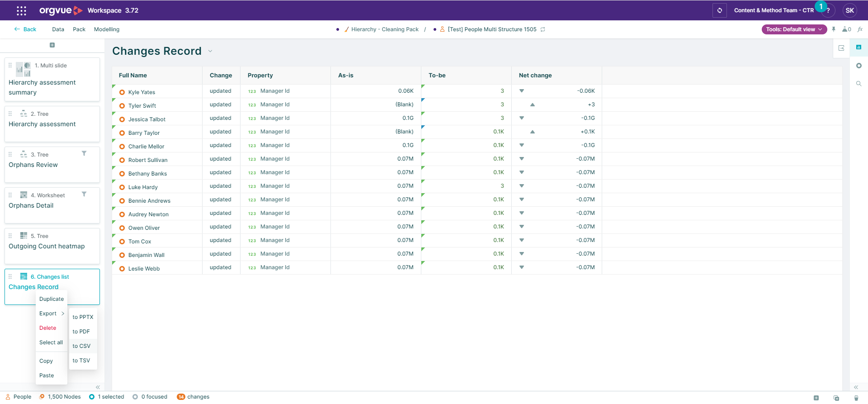Click the orgvue logo
Viewport: 868px width, 404px height.
[x=61, y=10]
